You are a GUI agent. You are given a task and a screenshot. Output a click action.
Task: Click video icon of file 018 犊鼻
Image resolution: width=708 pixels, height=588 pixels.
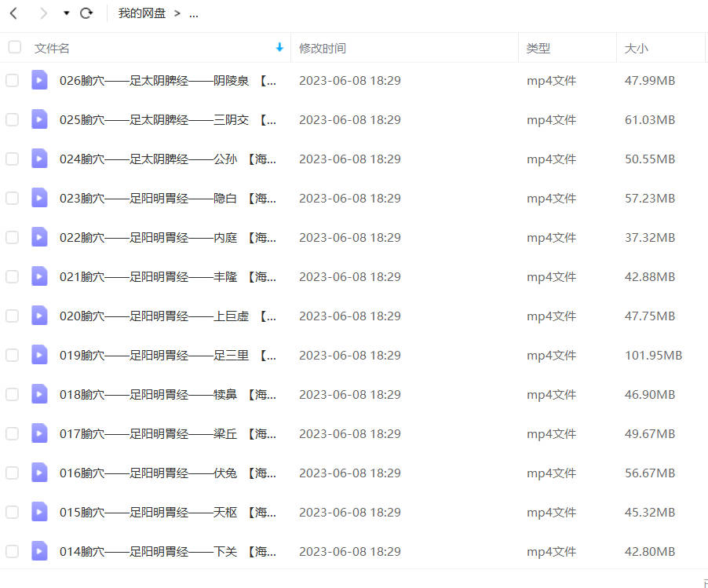(39, 394)
